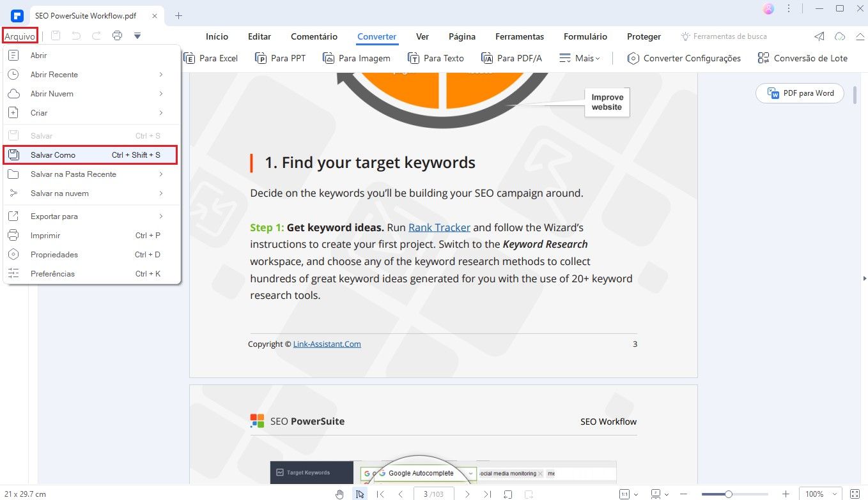Viewport: 868px width, 500px height.
Task: Choose Salvar Como from Arquivo menu
Action: tap(89, 155)
